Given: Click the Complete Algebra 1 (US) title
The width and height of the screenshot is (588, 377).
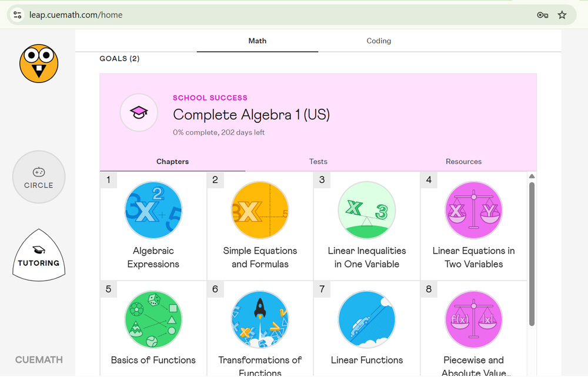Looking at the screenshot, I should (251, 115).
